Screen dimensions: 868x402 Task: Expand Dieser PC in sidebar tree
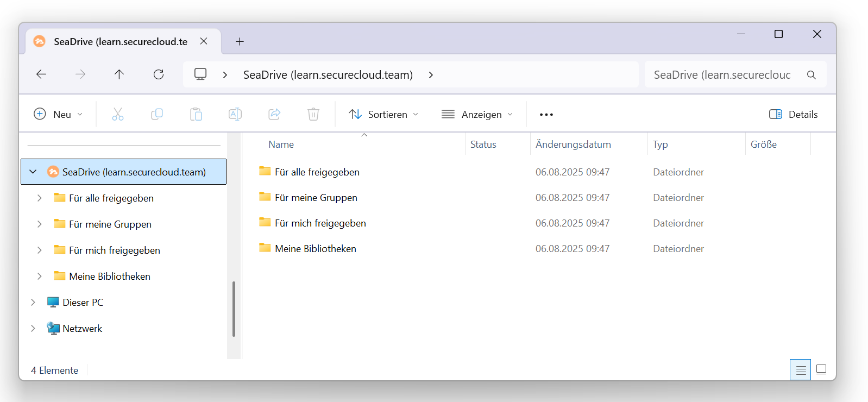tap(33, 303)
